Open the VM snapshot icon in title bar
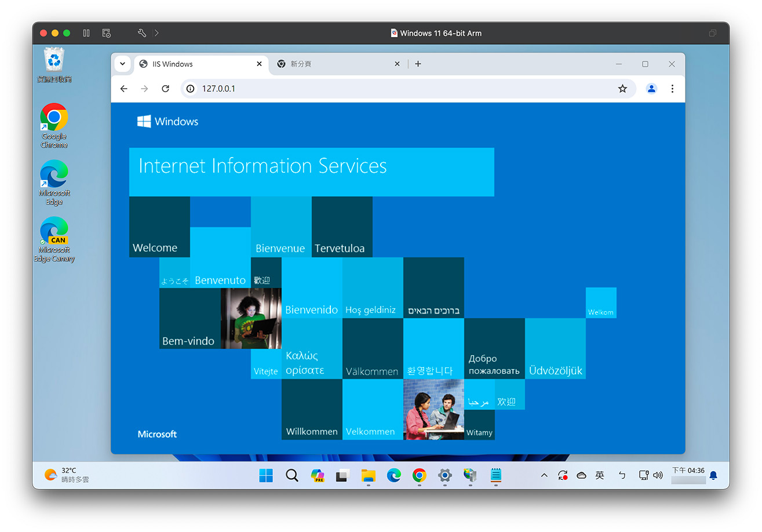The height and width of the screenshot is (532, 762). coord(106,33)
